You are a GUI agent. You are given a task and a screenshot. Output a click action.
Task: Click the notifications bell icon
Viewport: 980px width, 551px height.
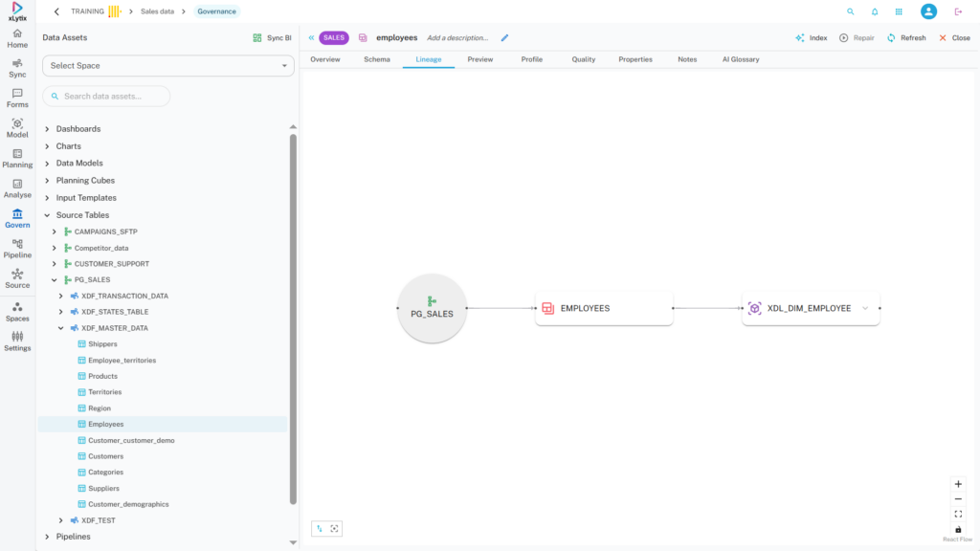[875, 11]
